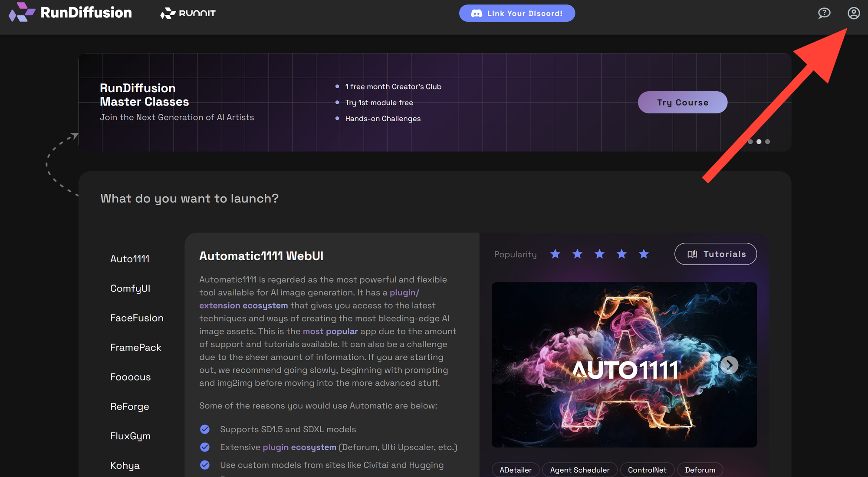Click the RunDiffusion logo
This screenshot has width=868, height=477.
tap(70, 13)
